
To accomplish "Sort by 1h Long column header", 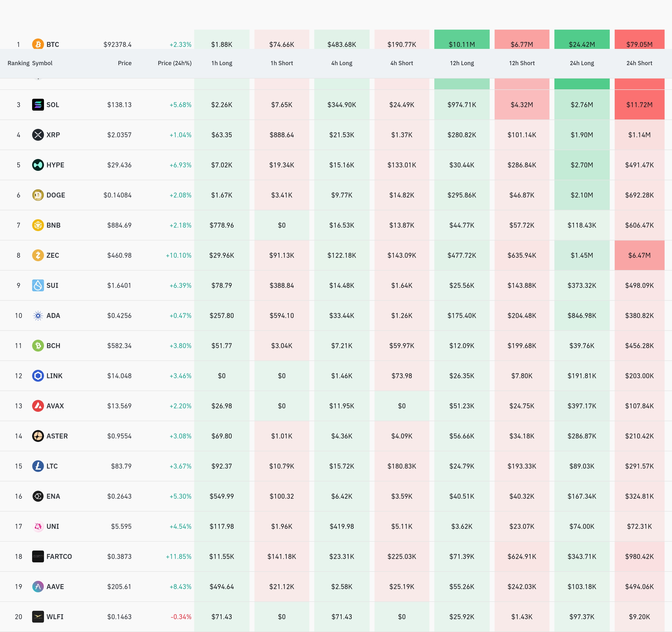I will click(222, 63).
